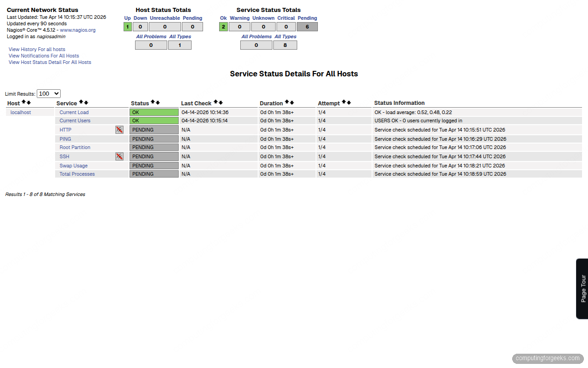588x368 pixels.
Task: Open View History For all hosts
Action: pyautogui.click(x=36, y=49)
